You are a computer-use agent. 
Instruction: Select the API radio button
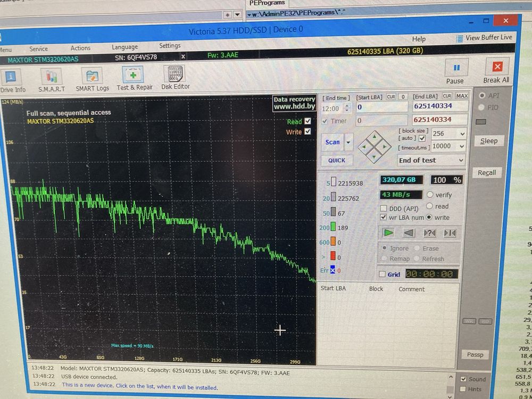click(x=482, y=96)
